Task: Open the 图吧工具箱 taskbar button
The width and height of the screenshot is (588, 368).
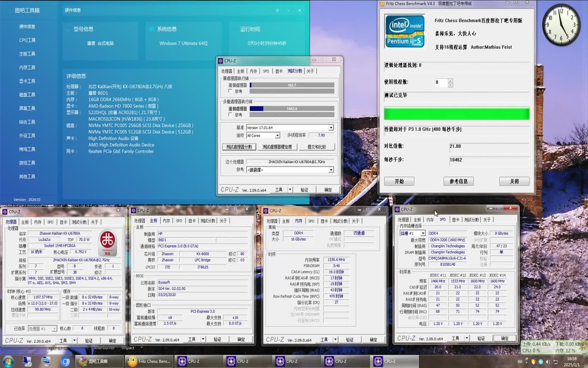Action: [x=99, y=361]
